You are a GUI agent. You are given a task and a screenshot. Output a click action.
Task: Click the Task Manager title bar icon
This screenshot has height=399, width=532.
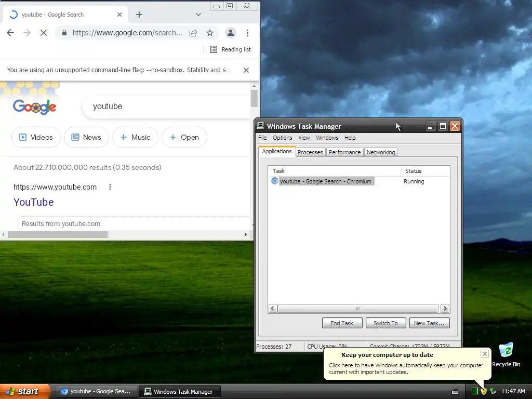pyautogui.click(x=261, y=126)
